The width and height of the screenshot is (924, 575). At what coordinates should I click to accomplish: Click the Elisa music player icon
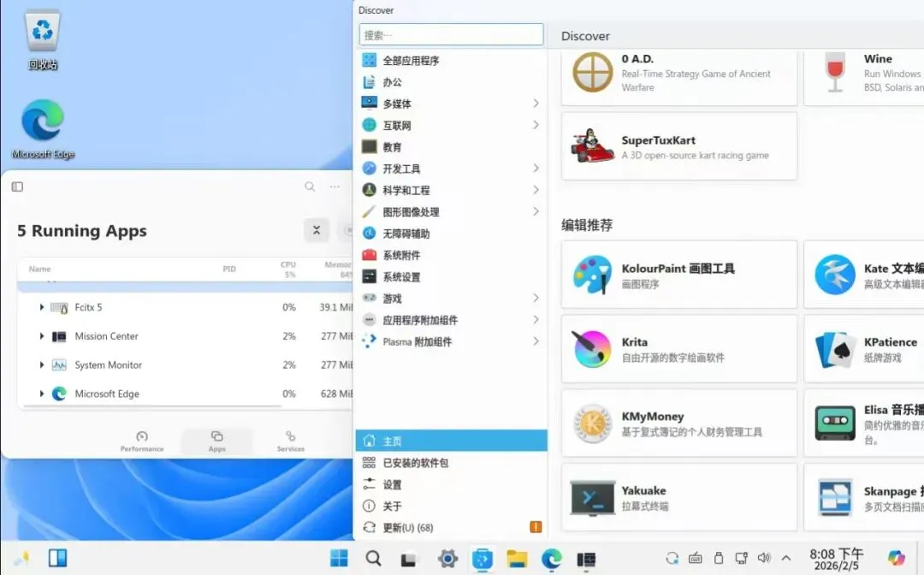click(835, 423)
